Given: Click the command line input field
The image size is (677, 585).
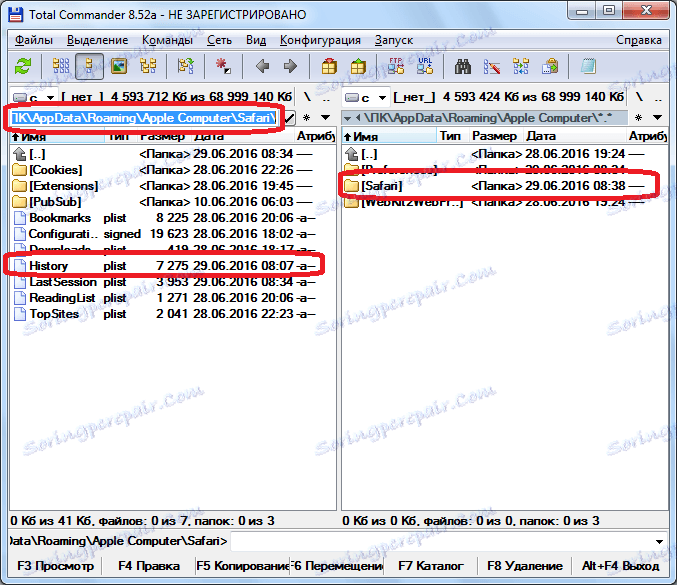Looking at the screenshot, I should [x=442, y=541].
